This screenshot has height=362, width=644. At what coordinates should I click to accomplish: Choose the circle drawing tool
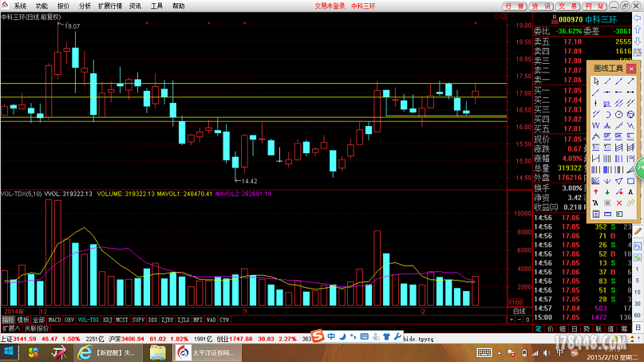[x=619, y=115]
